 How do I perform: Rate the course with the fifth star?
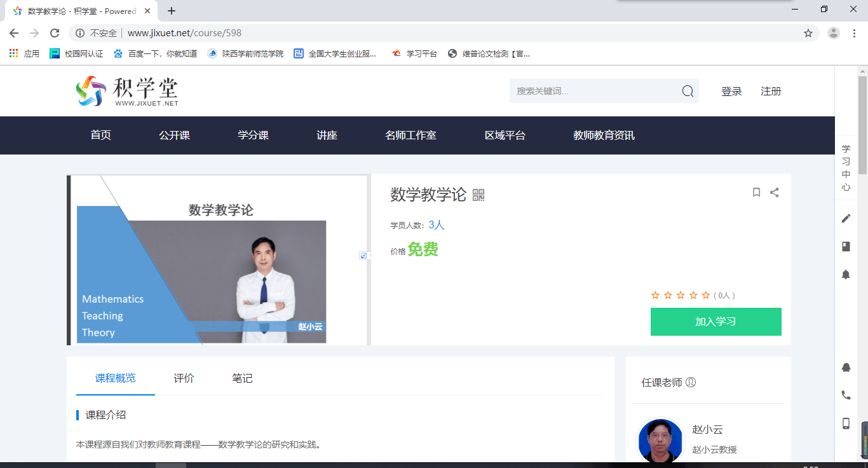pos(705,295)
